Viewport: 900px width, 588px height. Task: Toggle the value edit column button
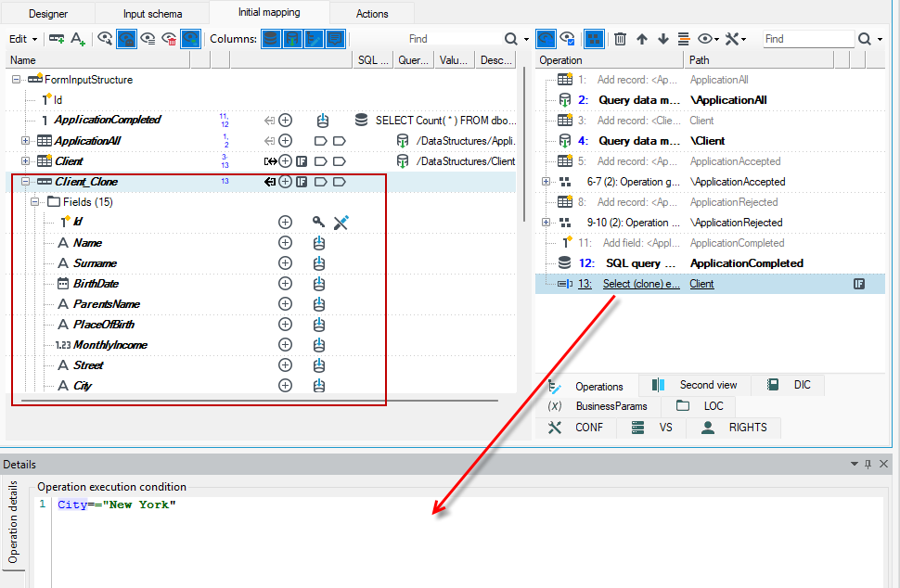point(314,38)
